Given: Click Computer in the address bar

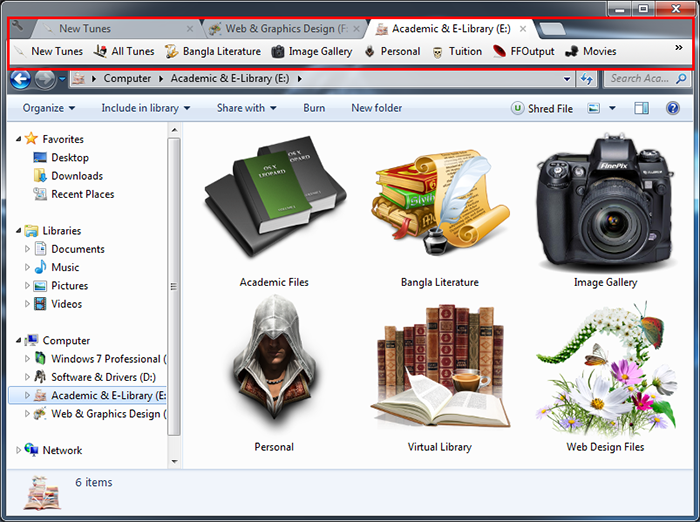Looking at the screenshot, I should click(x=127, y=79).
